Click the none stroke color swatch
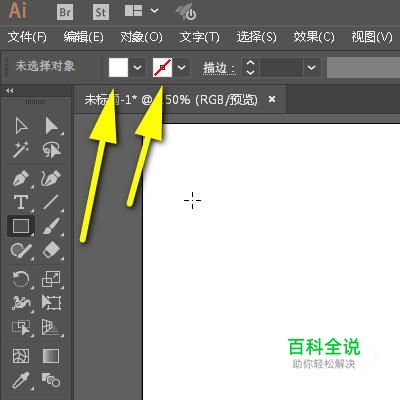This screenshot has height=400, width=400. click(x=163, y=67)
